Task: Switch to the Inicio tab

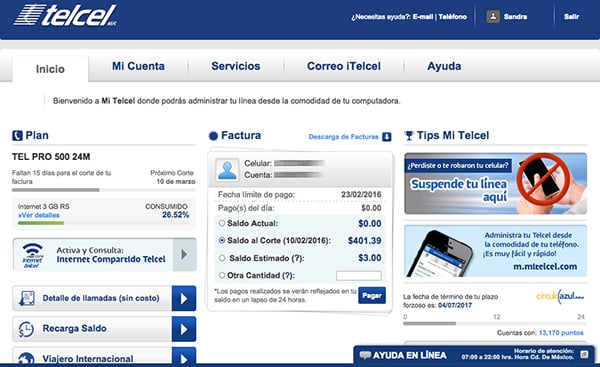Action: tap(50, 69)
